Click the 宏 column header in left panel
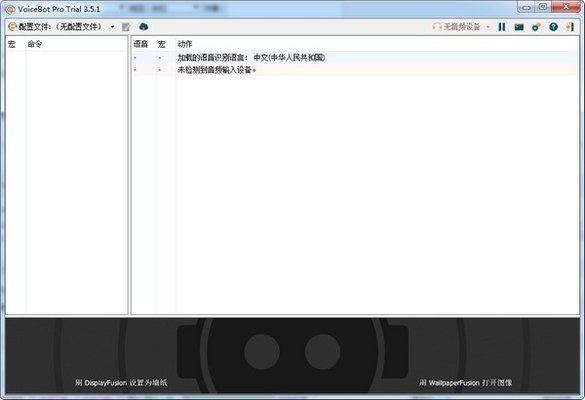Image resolution: width=585 pixels, height=400 pixels. pos(12,44)
